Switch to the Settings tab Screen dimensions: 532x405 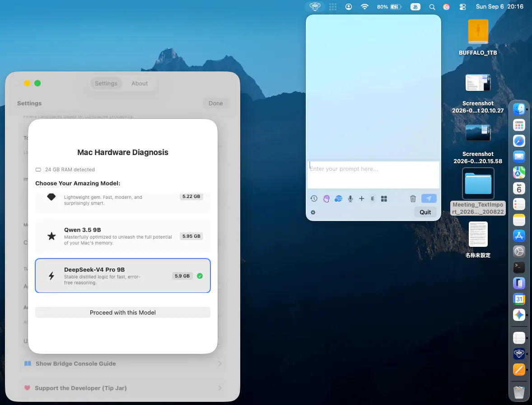tap(106, 83)
